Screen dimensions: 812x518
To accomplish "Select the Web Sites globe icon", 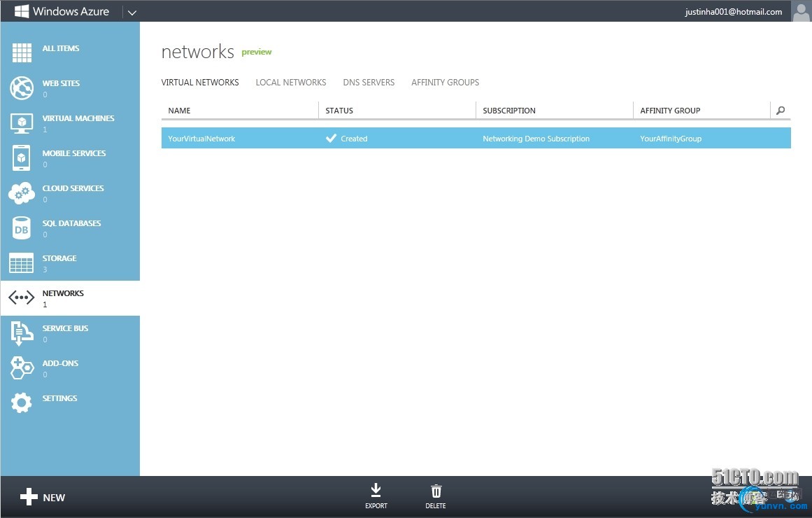I will 21,87.
